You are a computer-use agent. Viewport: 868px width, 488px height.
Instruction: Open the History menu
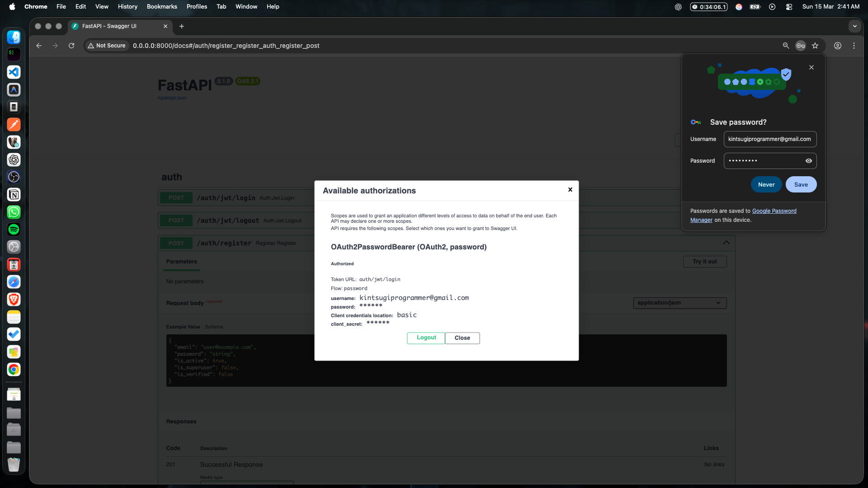point(127,7)
